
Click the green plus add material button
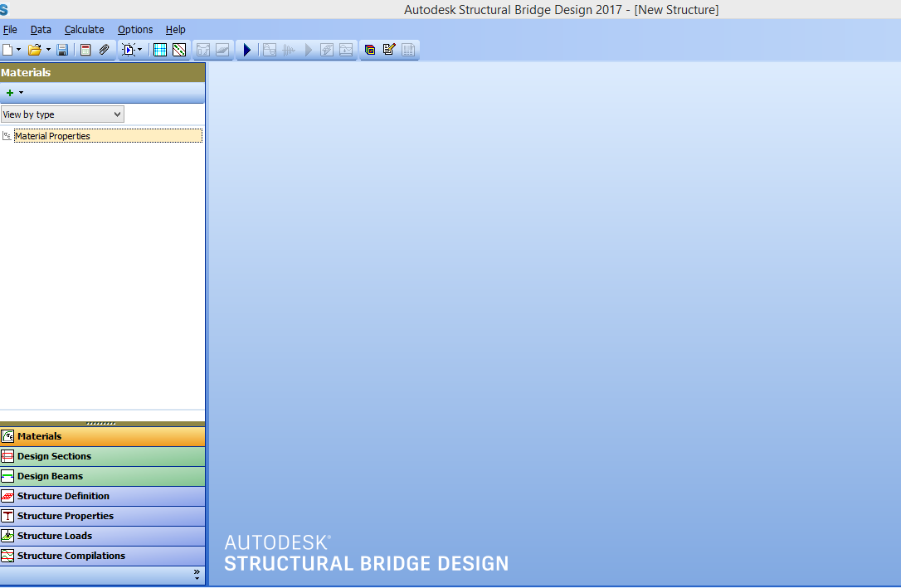point(10,93)
